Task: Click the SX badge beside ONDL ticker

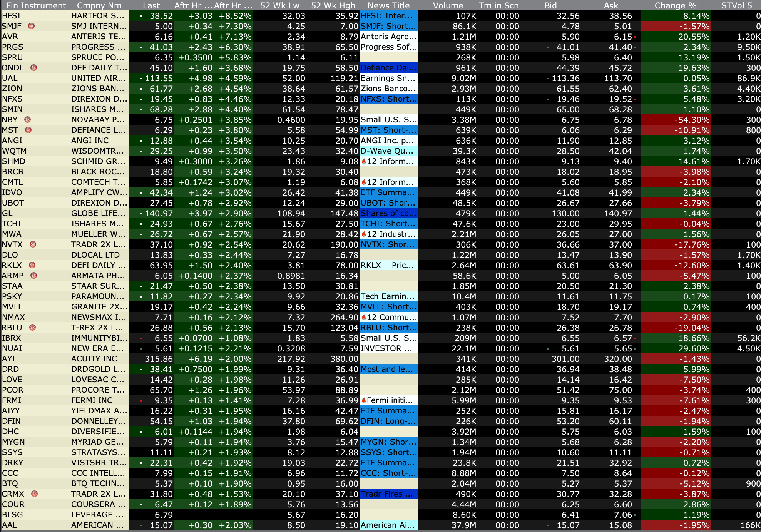Action: [x=33, y=68]
